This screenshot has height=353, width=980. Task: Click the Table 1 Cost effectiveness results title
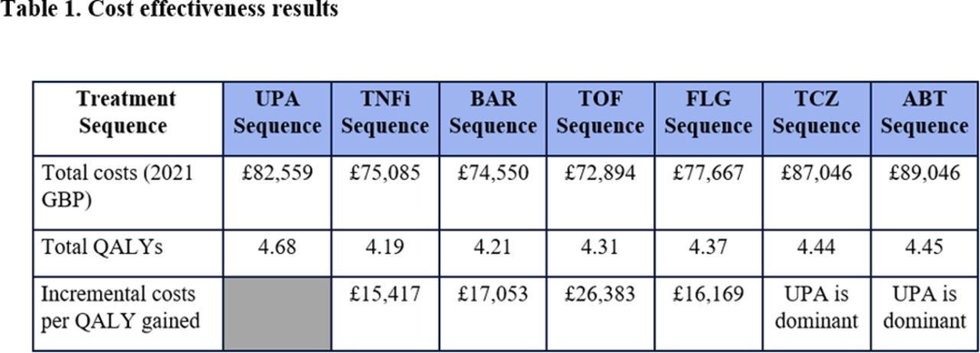169,11
